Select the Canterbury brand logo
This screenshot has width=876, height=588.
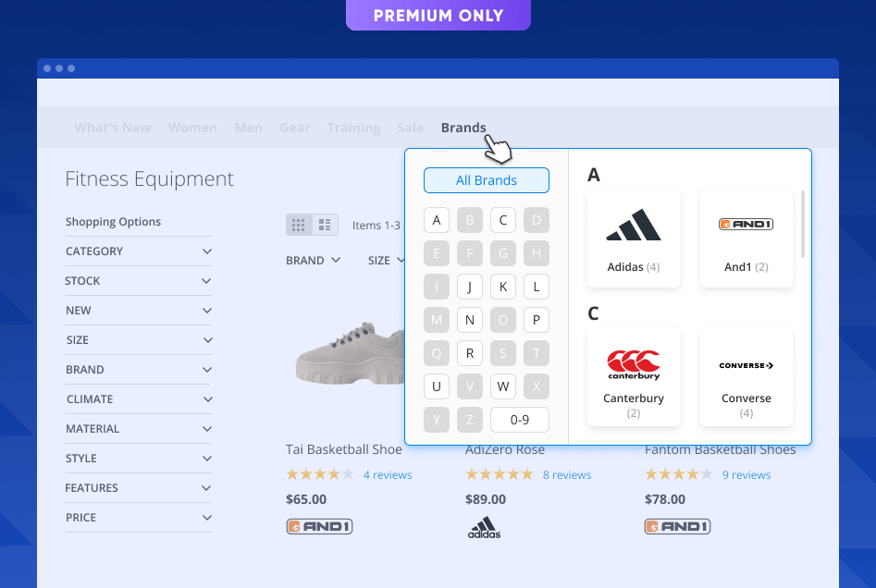click(633, 369)
